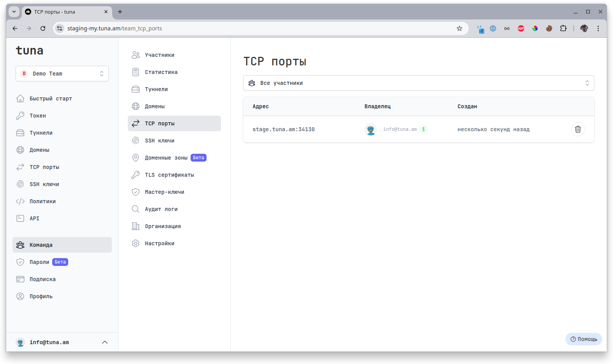Open the Chrome profile avatar
This screenshot has width=613, height=364.
pyautogui.click(x=584, y=28)
